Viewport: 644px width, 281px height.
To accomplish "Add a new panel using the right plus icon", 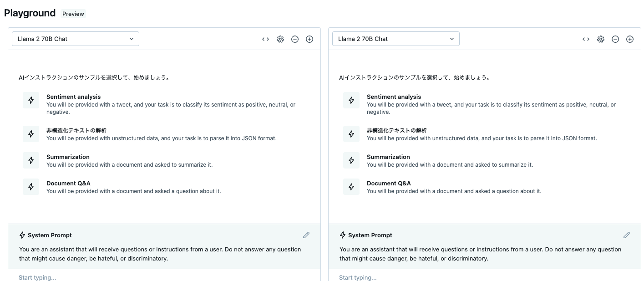I will 630,39.
